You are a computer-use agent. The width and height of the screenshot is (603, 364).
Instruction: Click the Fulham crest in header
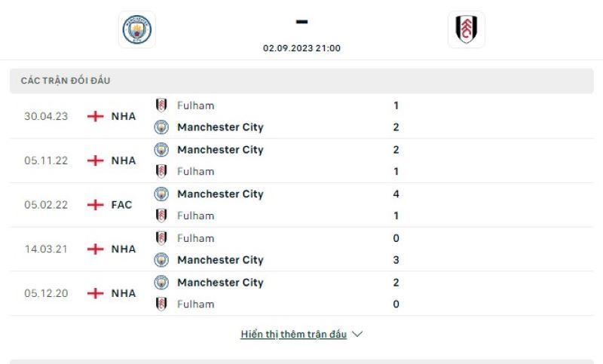tap(466, 29)
